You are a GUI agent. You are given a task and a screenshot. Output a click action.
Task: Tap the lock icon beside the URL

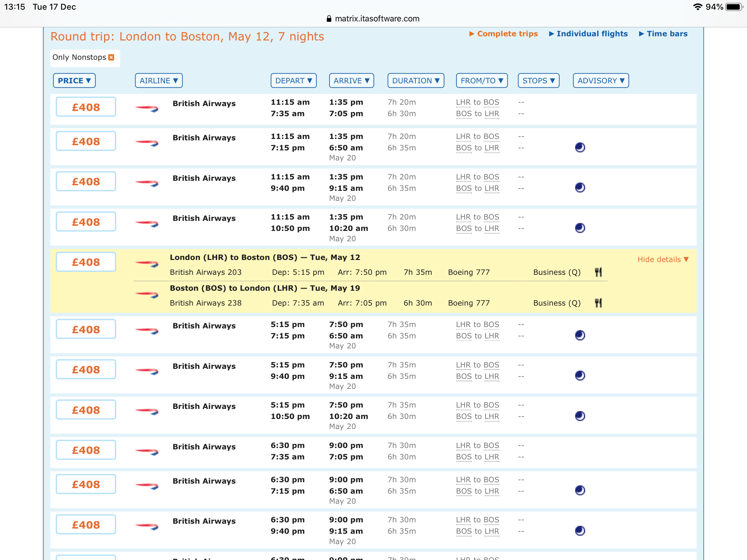(329, 19)
